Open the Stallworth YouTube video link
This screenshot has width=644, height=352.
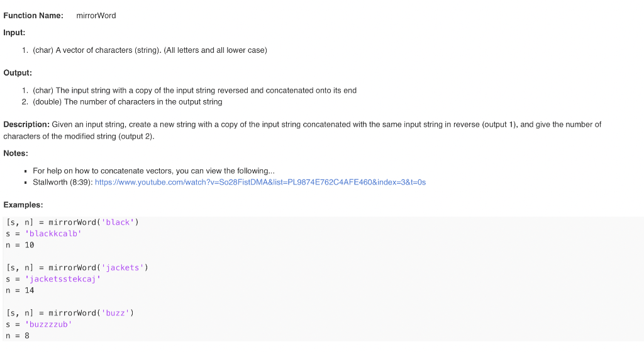pos(260,182)
